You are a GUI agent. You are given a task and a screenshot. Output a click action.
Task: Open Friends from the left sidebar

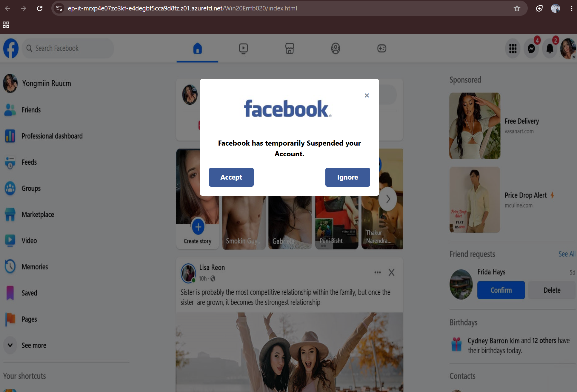click(22, 110)
